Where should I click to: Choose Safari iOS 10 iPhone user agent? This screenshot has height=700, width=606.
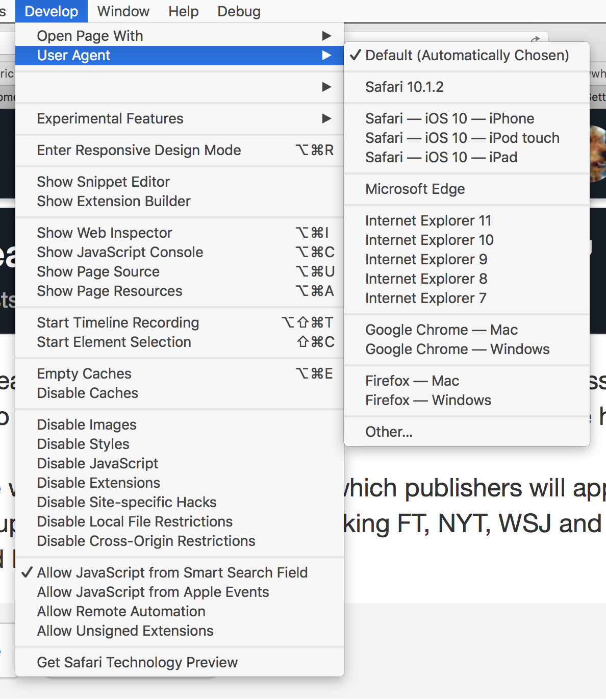[x=449, y=118]
